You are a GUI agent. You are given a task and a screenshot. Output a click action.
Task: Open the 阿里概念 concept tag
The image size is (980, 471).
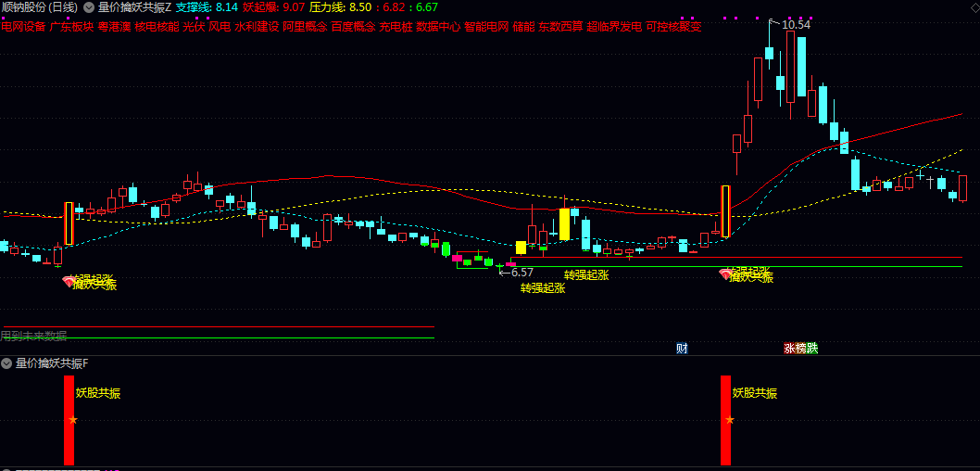click(x=305, y=26)
